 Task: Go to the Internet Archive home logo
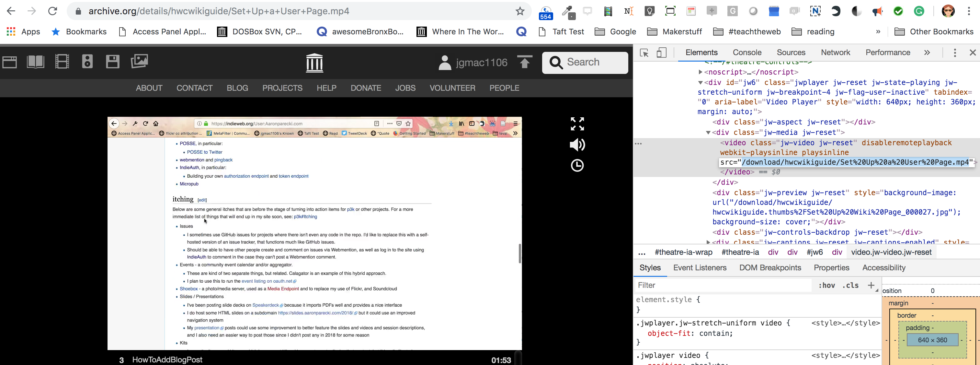point(314,63)
